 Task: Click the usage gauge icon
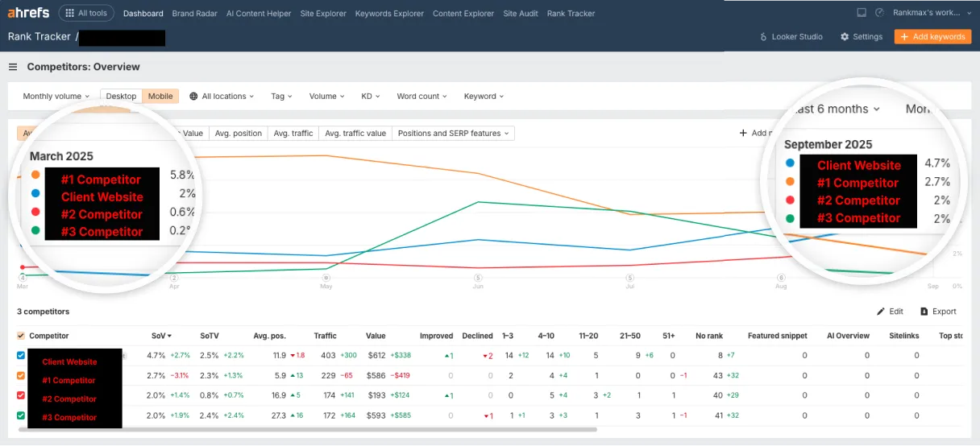tap(879, 13)
